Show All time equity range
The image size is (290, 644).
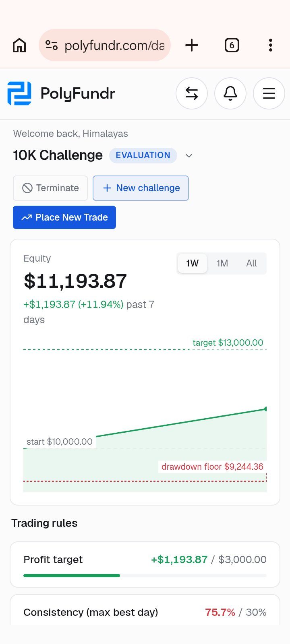point(251,263)
